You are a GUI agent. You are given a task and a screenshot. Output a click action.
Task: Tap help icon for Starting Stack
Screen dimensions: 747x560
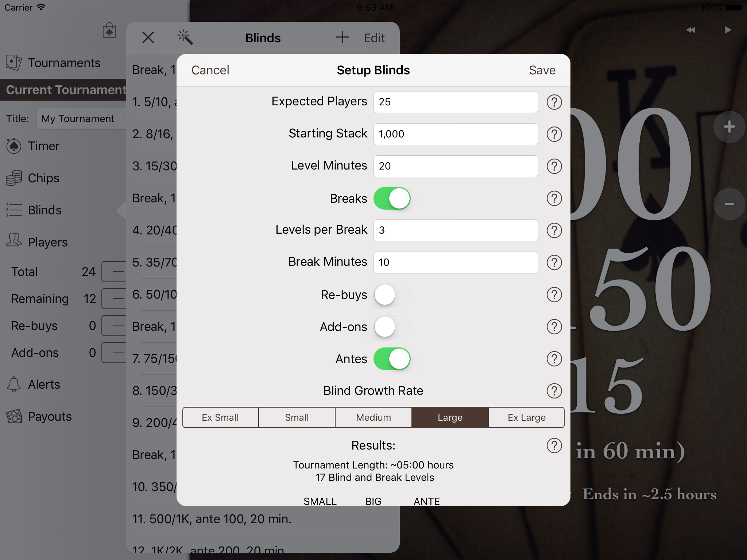[554, 134]
